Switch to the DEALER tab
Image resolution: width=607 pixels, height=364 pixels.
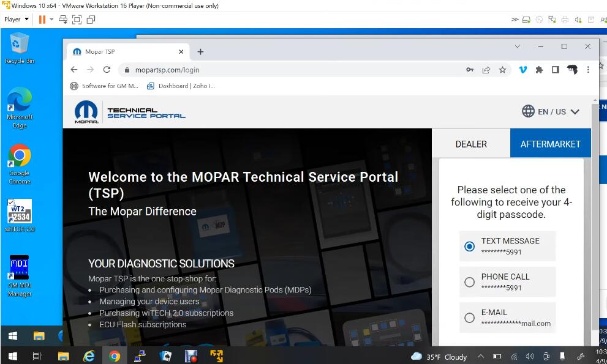click(x=471, y=144)
